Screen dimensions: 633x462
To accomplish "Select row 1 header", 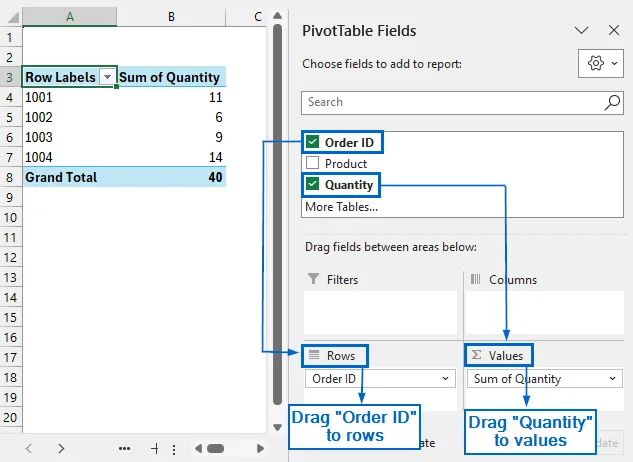I will 10,38.
